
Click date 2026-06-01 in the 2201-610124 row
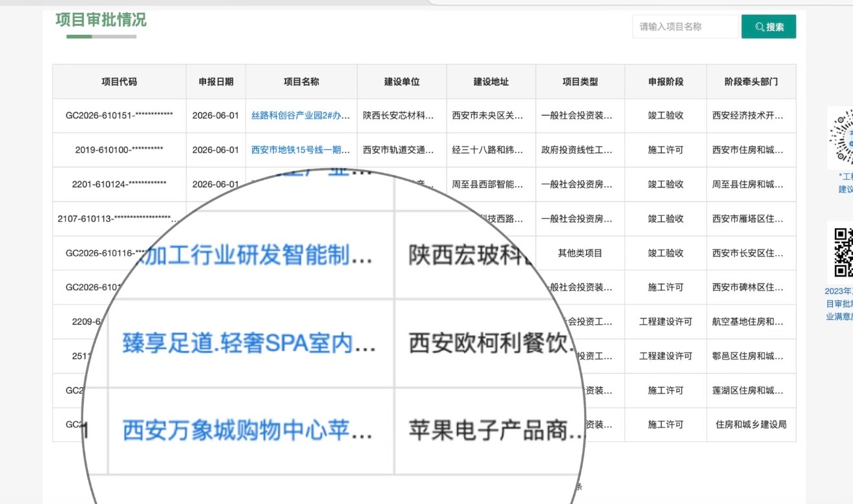coord(216,184)
